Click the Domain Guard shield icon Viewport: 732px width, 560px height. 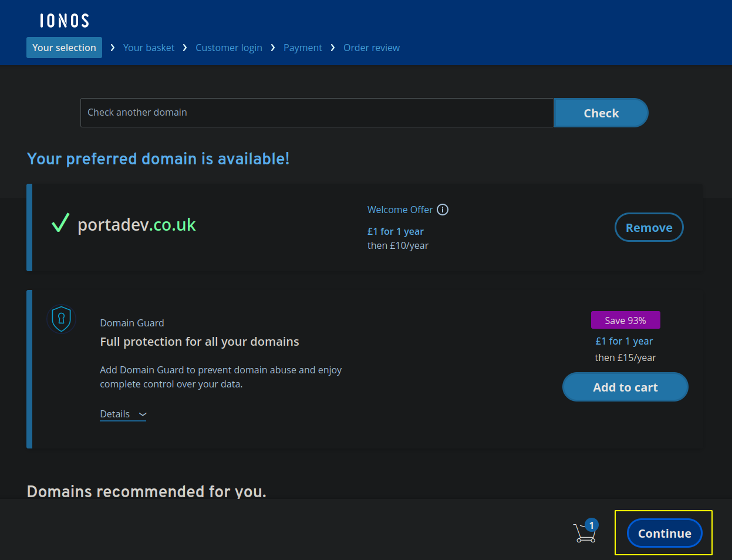pos(62,319)
